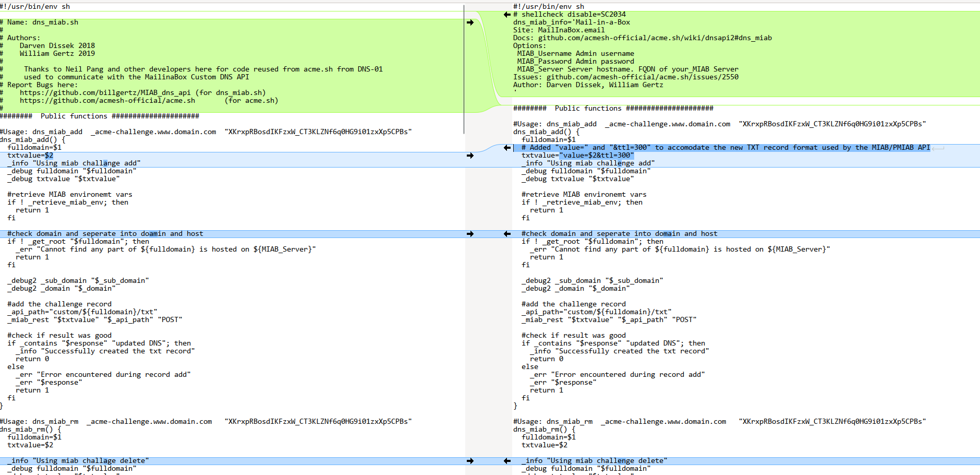980x475 pixels.
Task: Click '#Usage: dns_miab_rm' line in left pane
Action: [206, 422]
